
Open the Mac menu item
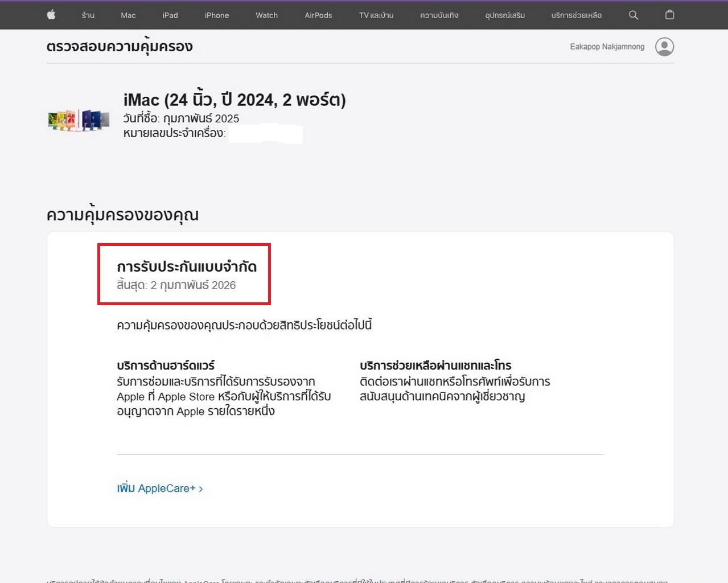point(128,15)
